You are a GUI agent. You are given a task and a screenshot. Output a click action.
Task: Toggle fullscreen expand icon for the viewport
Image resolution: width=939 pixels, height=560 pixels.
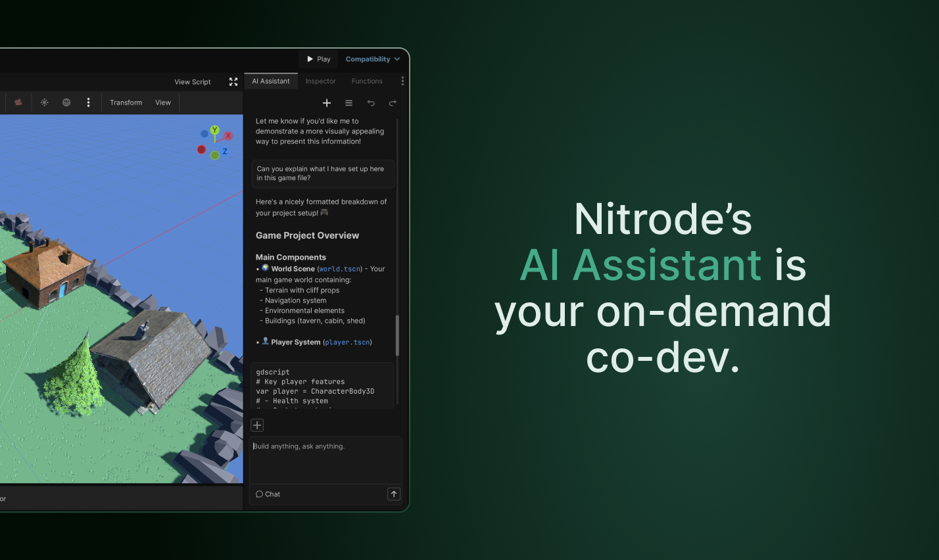click(x=233, y=82)
